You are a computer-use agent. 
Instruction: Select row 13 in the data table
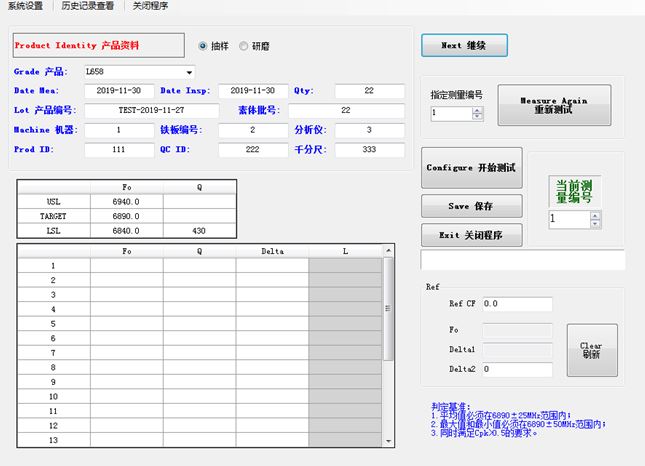point(53,440)
